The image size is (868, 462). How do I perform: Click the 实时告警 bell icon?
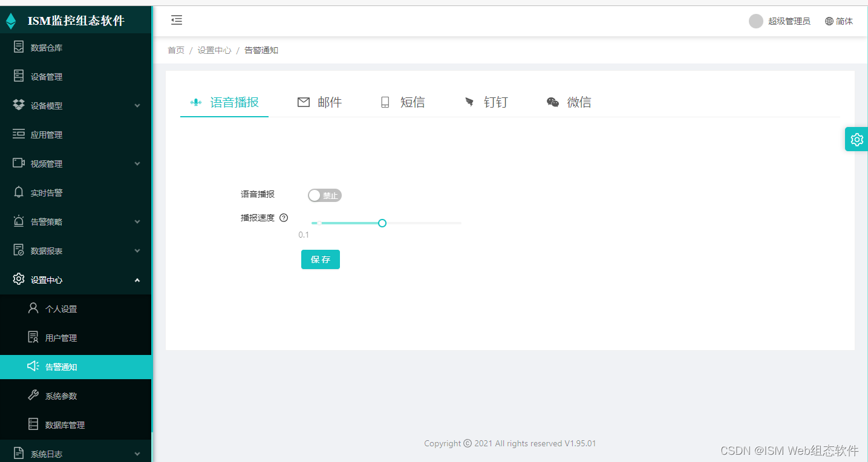coord(19,192)
